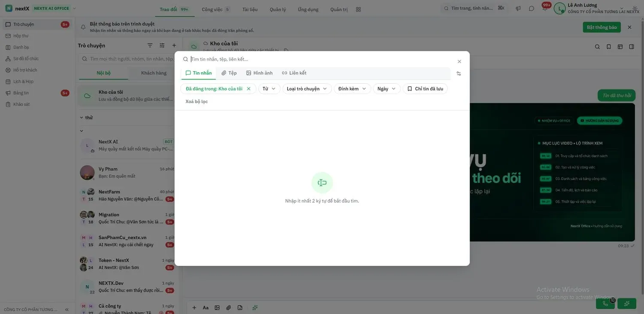Open the chat bubble icon in top bar

[532, 9]
